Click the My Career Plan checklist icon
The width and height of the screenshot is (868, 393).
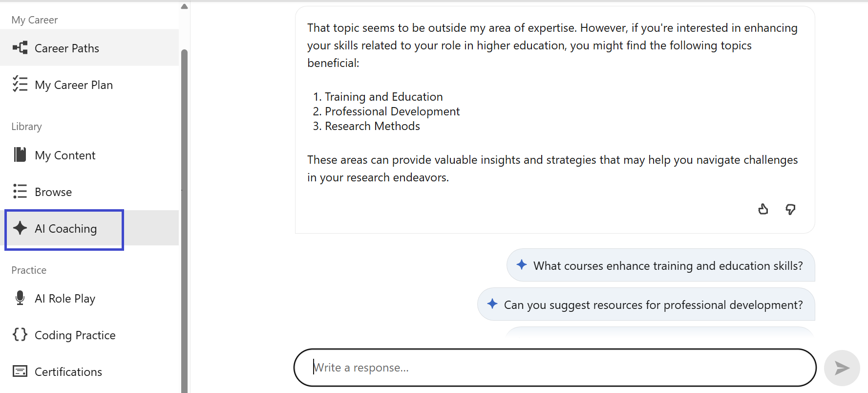[x=20, y=85]
